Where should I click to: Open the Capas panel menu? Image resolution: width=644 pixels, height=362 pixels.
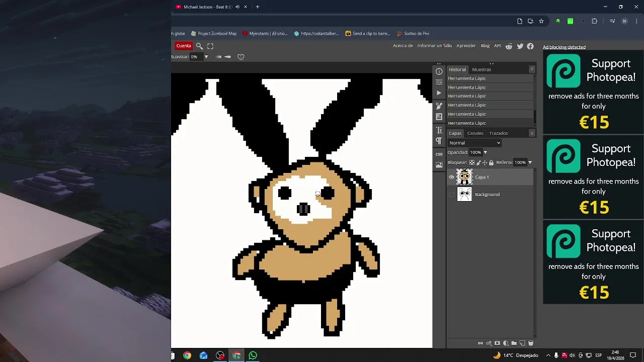click(x=532, y=133)
